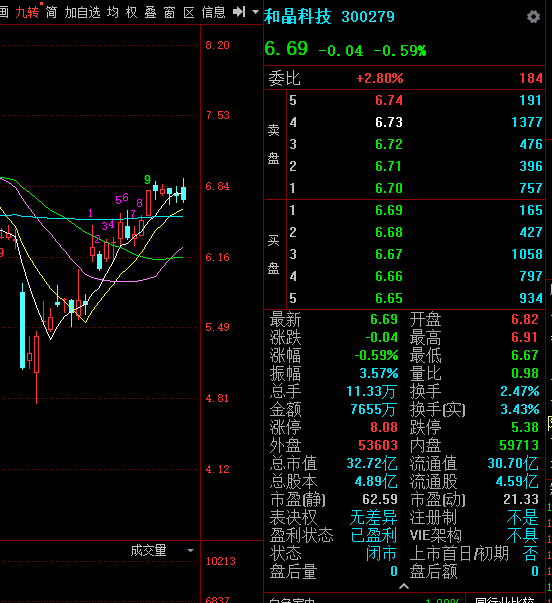Select sell level 4 price 6.73
The image size is (552, 603).
point(389,122)
